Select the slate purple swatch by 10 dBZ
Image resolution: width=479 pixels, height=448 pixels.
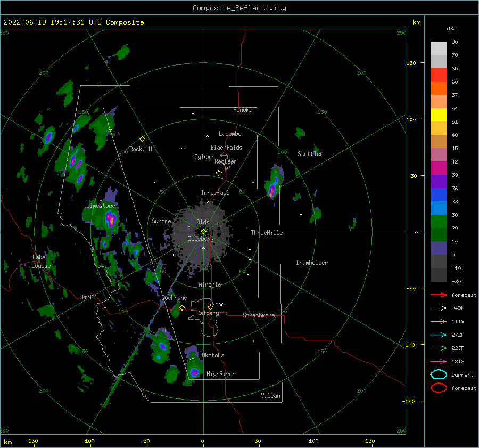(x=439, y=248)
